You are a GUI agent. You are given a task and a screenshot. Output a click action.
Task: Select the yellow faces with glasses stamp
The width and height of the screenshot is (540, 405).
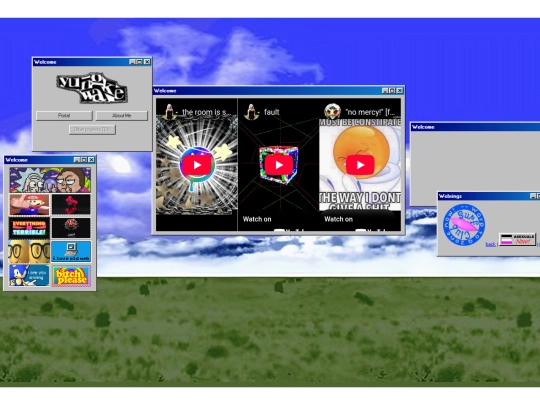(29, 252)
